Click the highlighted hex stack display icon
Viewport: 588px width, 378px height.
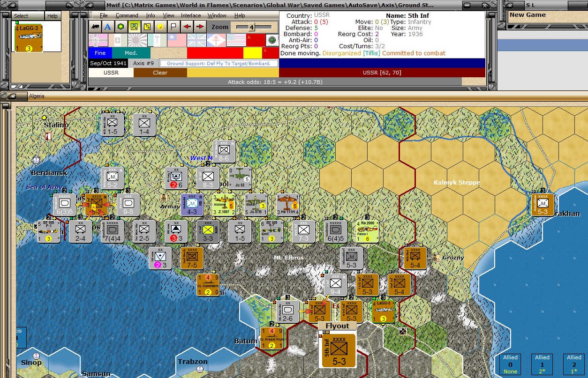coord(135,27)
